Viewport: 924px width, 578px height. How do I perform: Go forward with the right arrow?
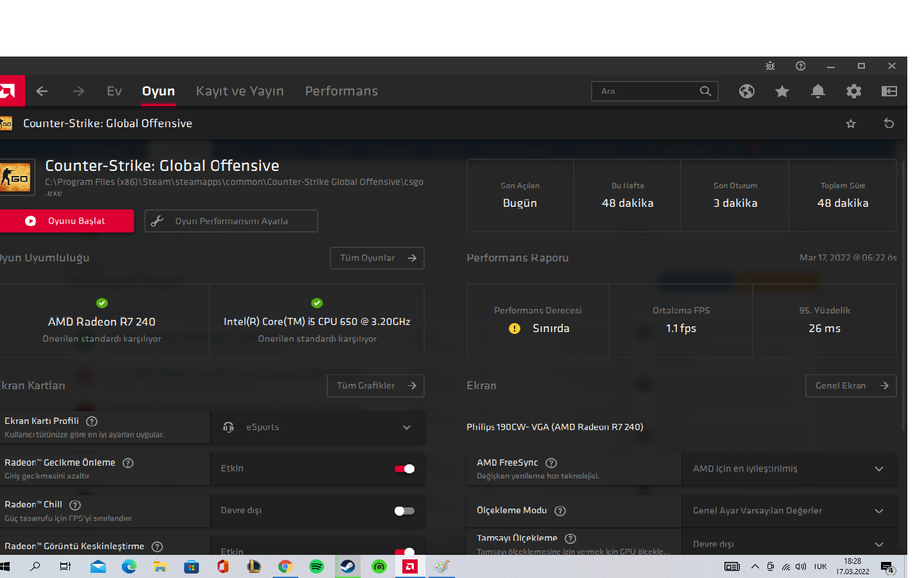click(x=78, y=91)
